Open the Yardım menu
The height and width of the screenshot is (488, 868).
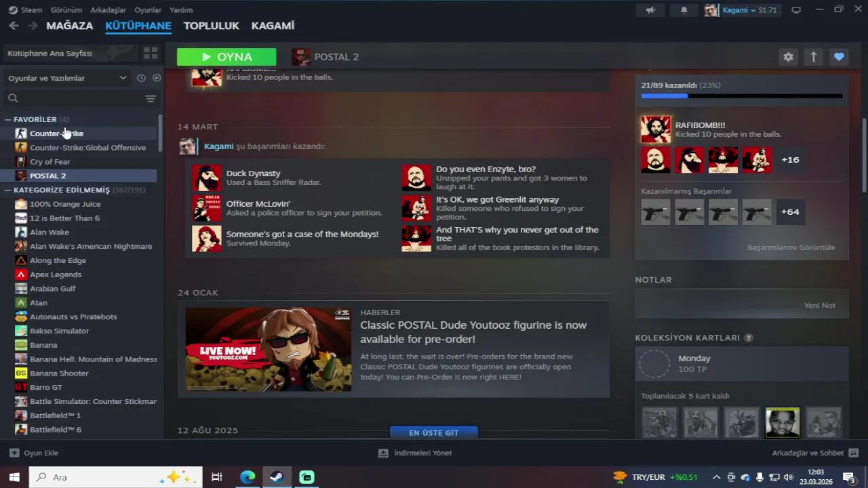[181, 10]
